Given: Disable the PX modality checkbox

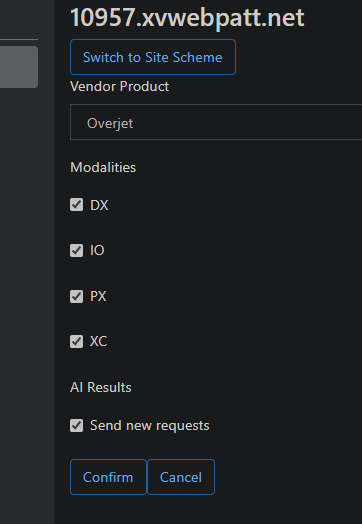Looking at the screenshot, I should tap(77, 296).
